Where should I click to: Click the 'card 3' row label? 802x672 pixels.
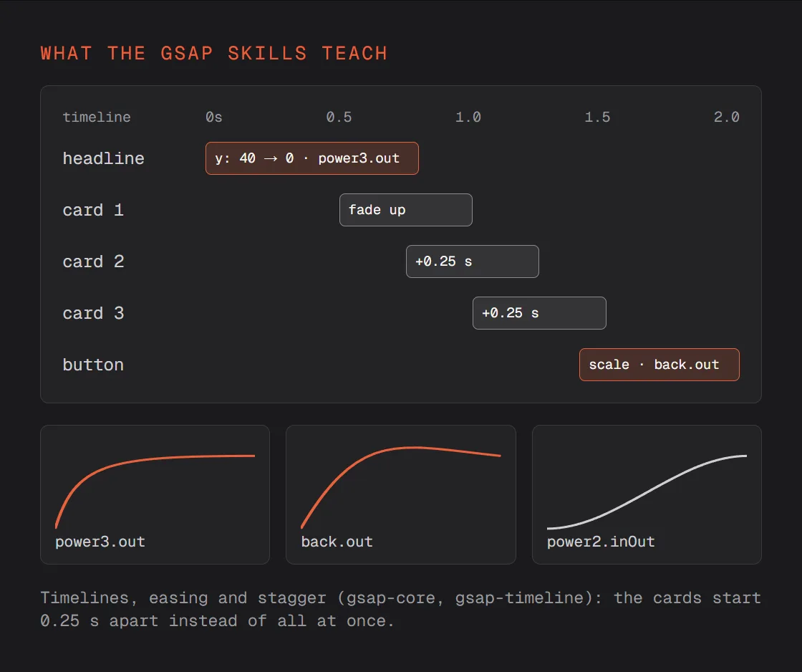[93, 313]
